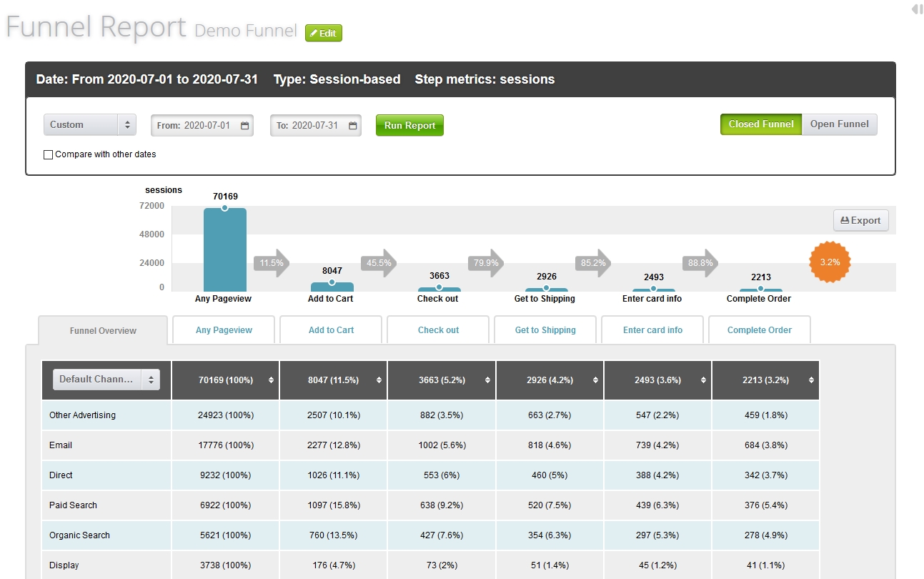
Task: Click cell 1097 (15.8%) in Paid Search row
Action: (333, 505)
